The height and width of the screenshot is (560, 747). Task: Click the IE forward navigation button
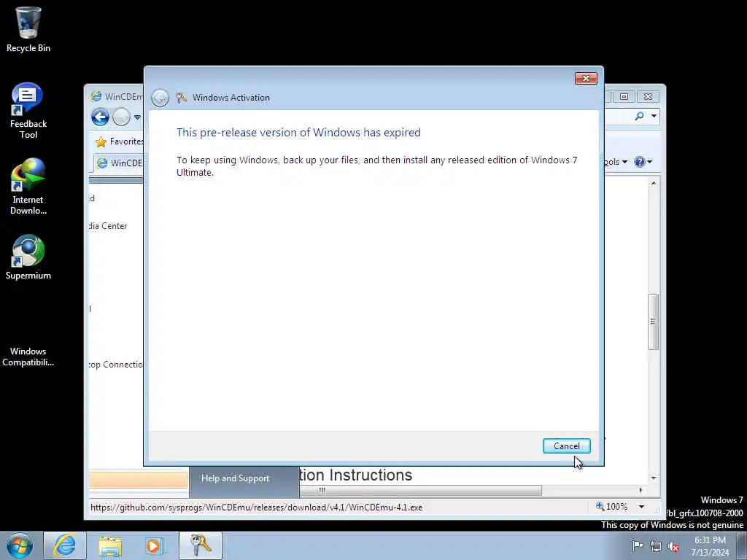pyautogui.click(x=122, y=117)
